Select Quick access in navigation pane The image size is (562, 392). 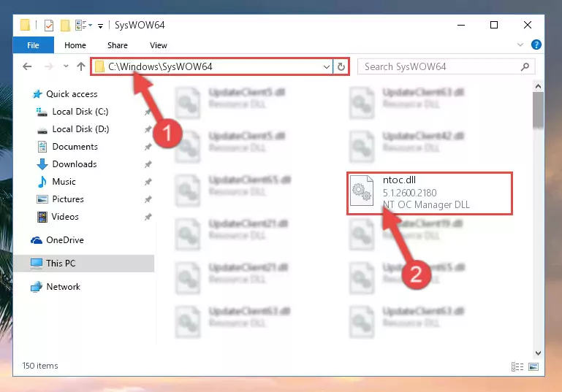pos(72,94)
